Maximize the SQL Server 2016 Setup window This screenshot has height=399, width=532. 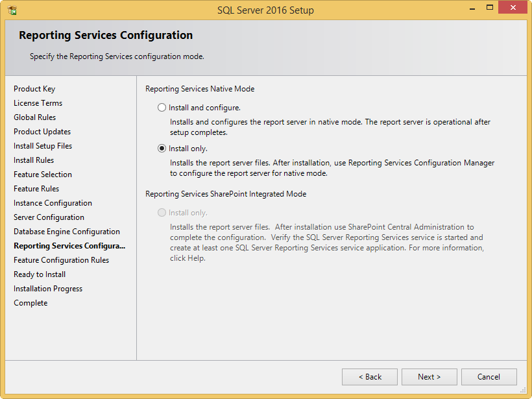[490, 8]
